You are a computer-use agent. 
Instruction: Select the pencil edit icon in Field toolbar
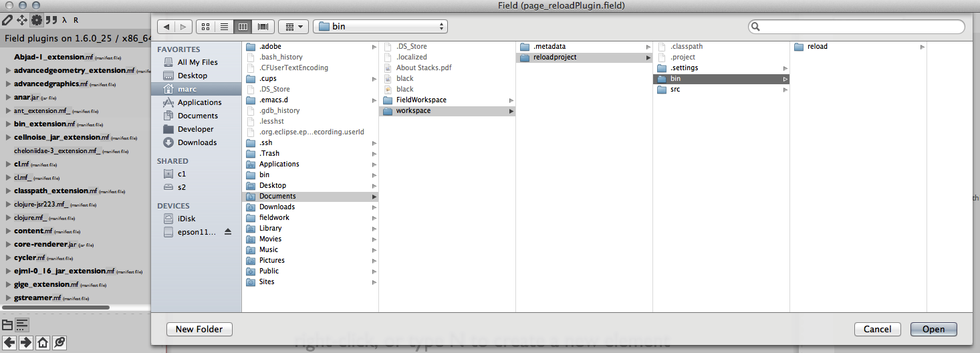coord(8,20)
